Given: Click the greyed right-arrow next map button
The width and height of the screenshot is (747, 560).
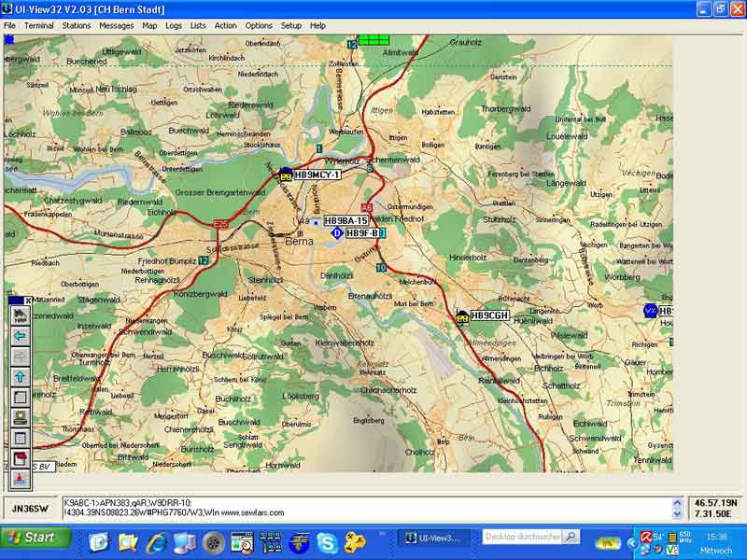Looking at the screenshot, I should 20,357.
